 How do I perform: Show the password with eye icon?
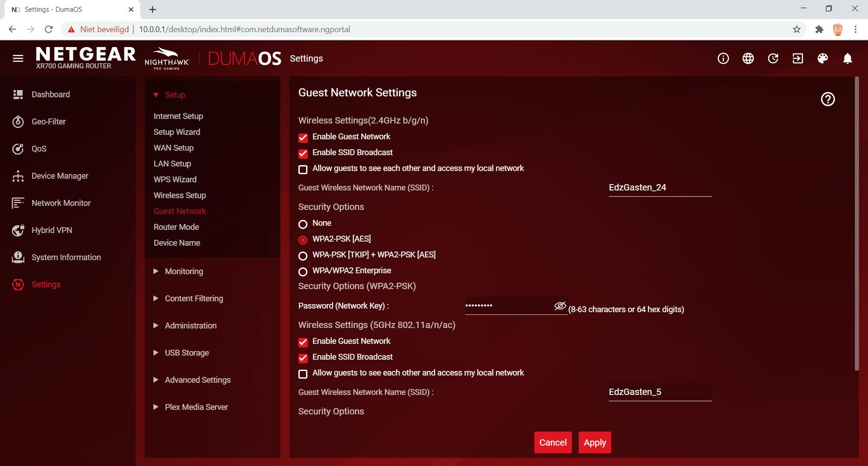(560, 306)
